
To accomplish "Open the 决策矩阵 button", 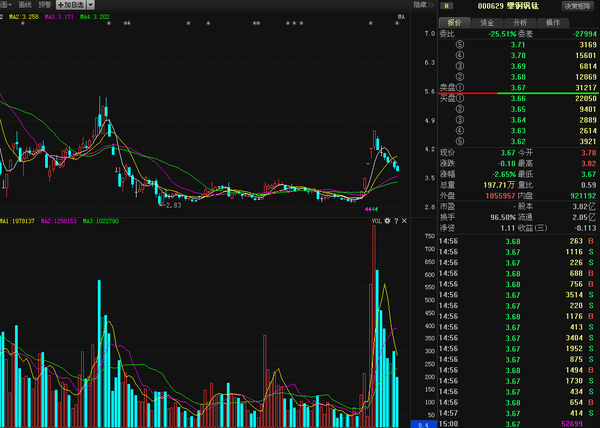I will coord(578,6).
